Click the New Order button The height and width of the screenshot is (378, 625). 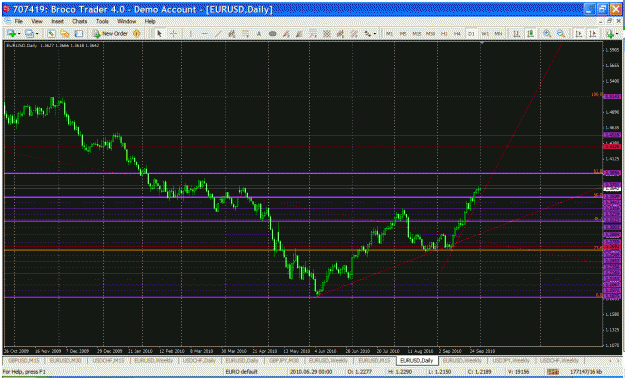[x=110, y=34]
